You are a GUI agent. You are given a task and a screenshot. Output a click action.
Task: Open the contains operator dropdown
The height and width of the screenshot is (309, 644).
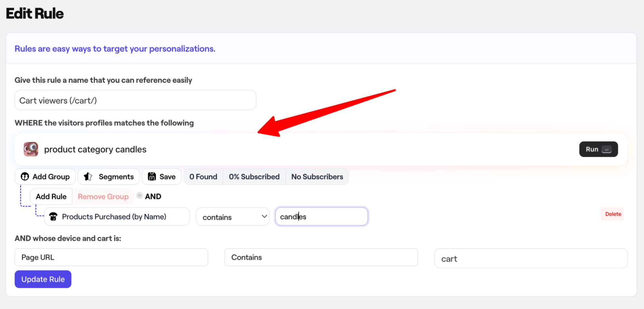[x=232, y=217]
